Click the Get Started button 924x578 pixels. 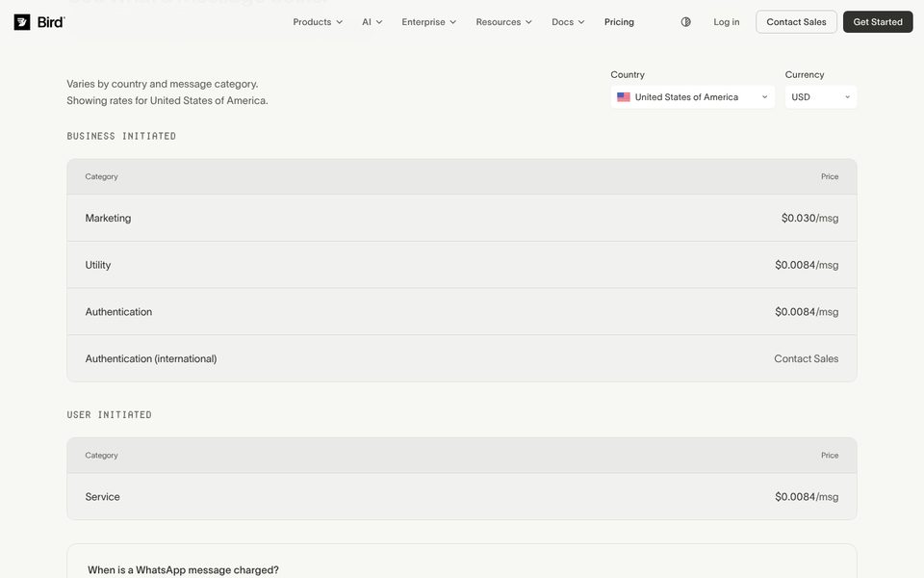tap(878, 22)
